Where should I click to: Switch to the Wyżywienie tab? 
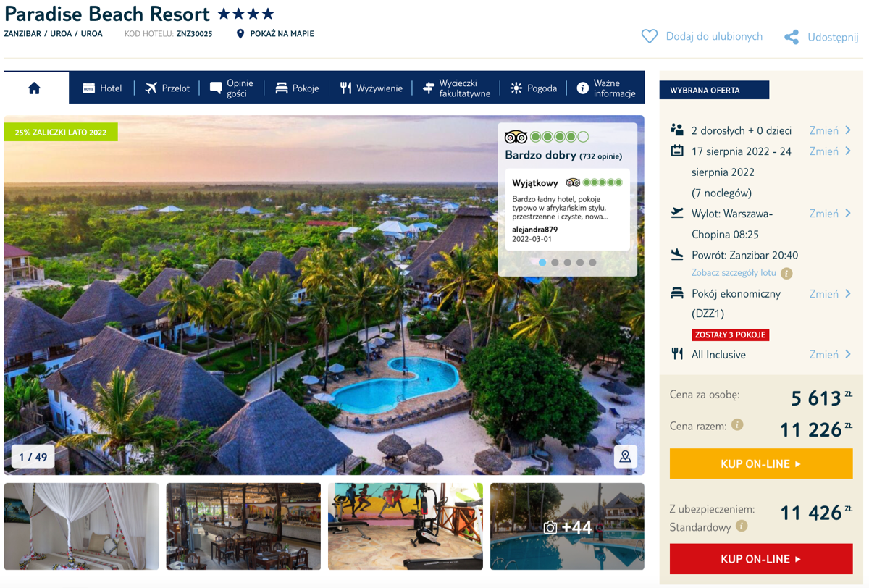(x=371, y=88)
